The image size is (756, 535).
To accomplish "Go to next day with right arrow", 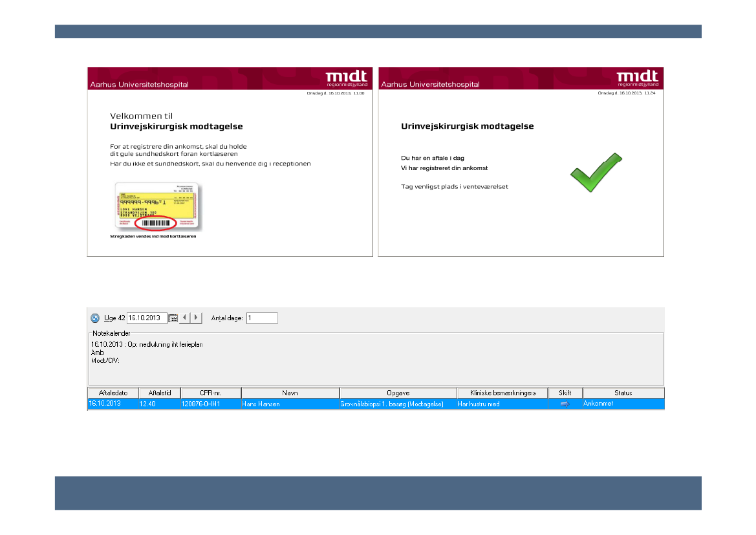I will click(x=196, y=318).
